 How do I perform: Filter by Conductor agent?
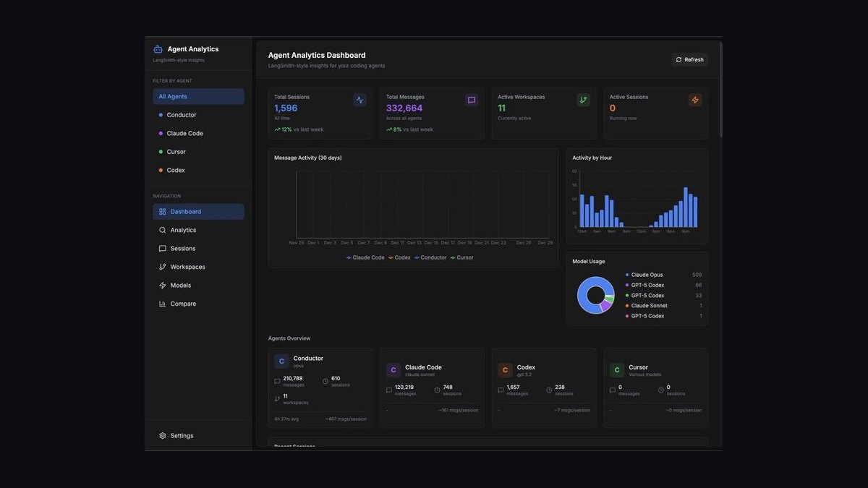click(x=198, y=115)
